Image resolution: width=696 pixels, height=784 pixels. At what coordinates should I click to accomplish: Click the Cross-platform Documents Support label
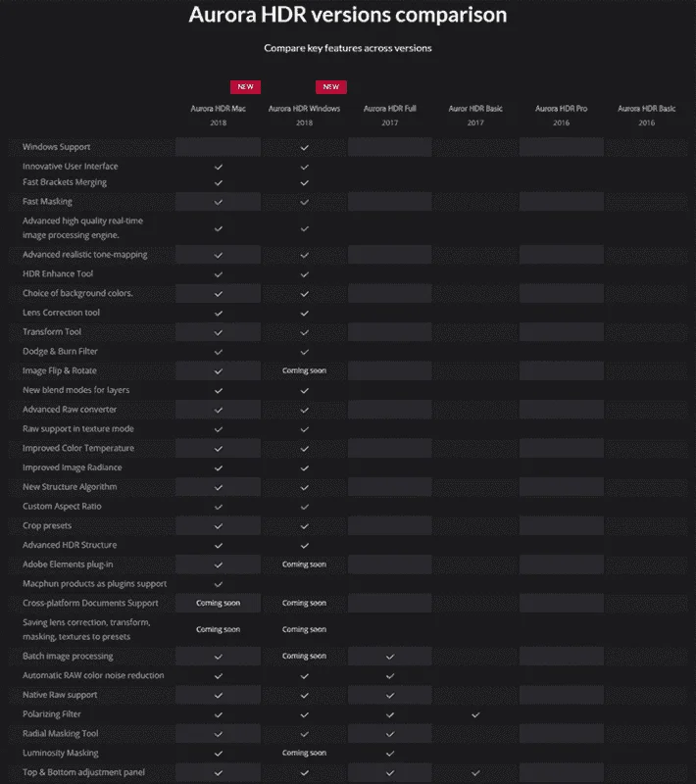[90, 603]
